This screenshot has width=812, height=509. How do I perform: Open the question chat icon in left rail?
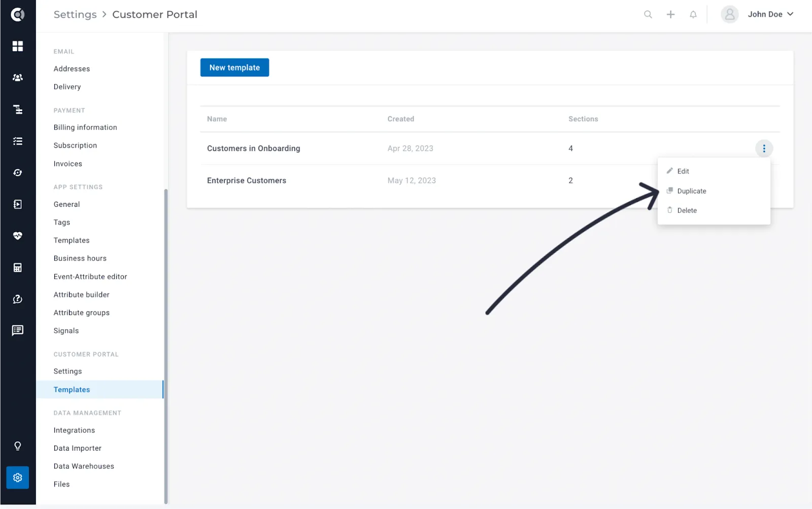click(18, 299)
